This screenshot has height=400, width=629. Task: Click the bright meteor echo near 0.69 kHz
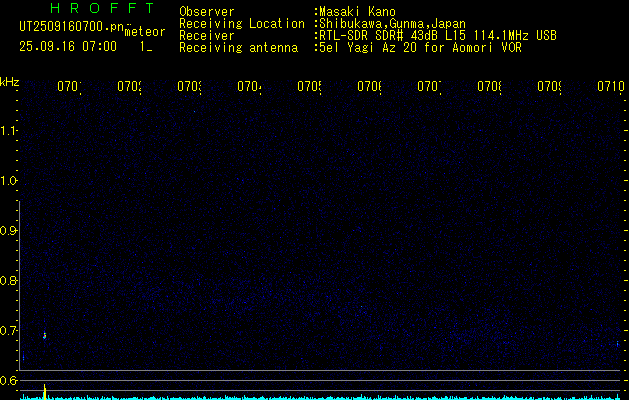(x=45, y=335)
